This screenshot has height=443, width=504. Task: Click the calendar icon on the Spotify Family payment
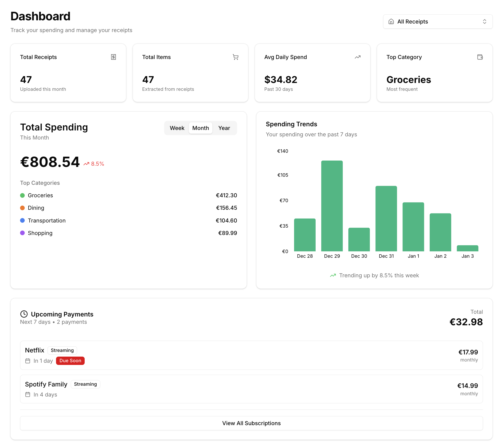click(28, 395)
